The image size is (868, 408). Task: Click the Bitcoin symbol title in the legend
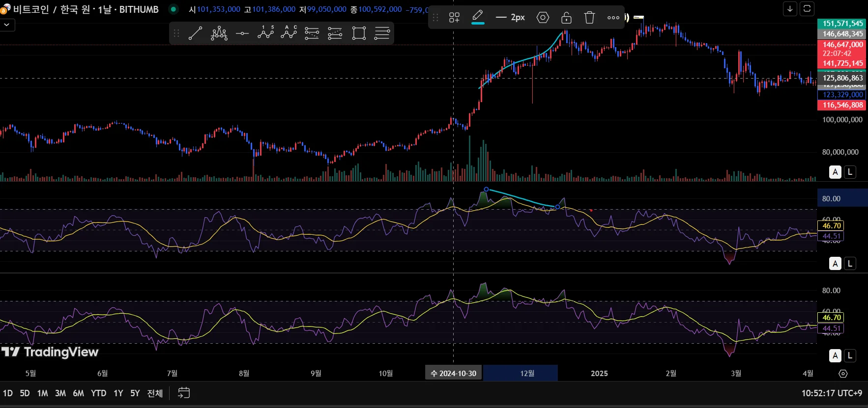click(x=86, y=9)
